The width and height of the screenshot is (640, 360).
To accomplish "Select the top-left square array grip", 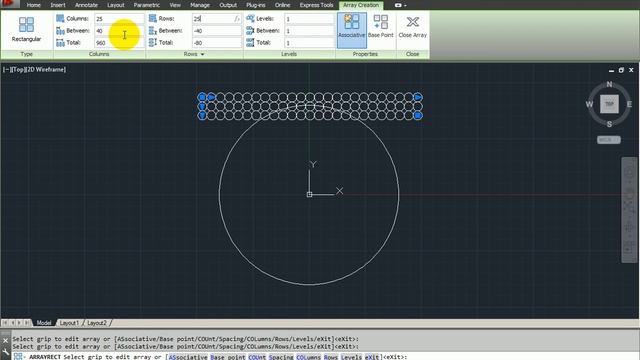I will point(202,97).
